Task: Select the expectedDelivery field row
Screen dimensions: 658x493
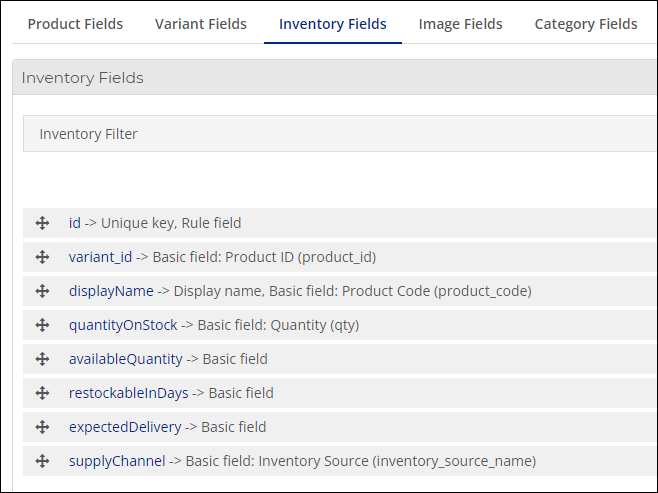Action: point(340,427)
